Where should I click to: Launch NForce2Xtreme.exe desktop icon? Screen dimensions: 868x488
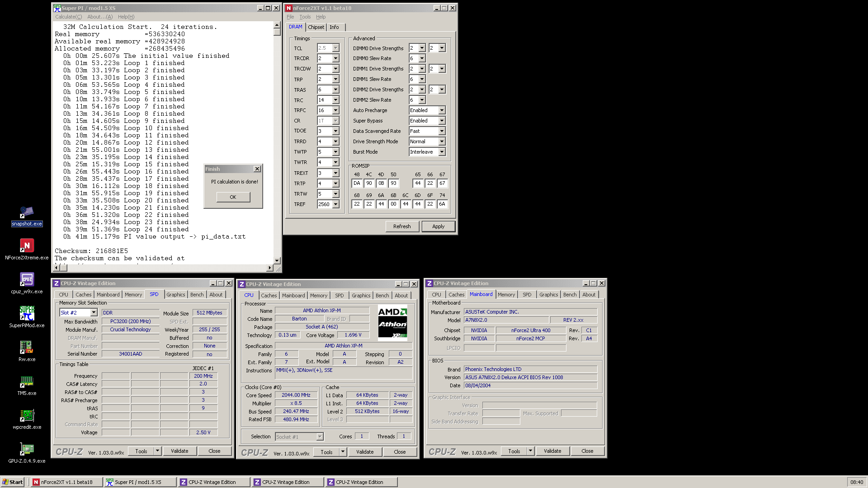27,250
